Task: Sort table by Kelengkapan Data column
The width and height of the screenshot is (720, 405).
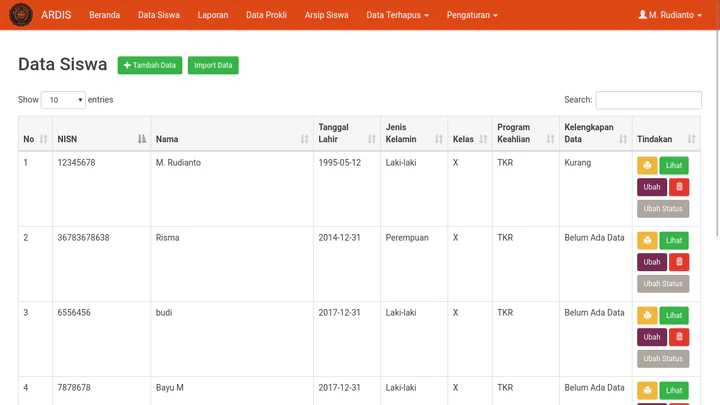Action: click(596, 134)
